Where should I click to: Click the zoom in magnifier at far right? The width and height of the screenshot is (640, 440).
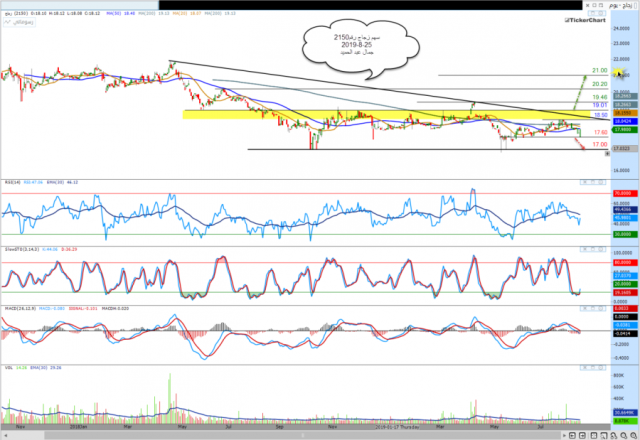point(633,436)
